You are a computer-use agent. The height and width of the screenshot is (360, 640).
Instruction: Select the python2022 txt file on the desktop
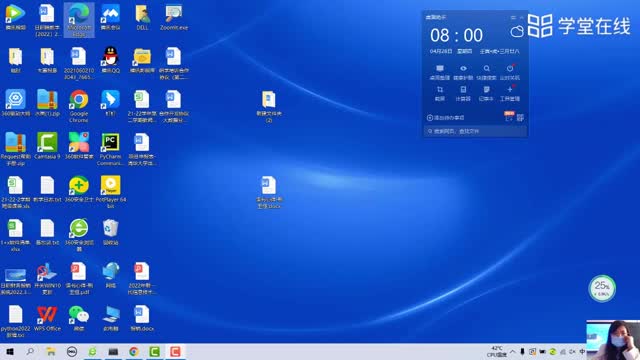tap(16, 321)
